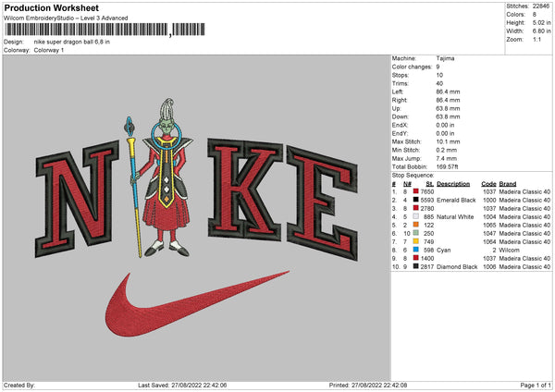The image size is (555, 392).
Task: Select the Width value 6.80 in
Action: 541,31
